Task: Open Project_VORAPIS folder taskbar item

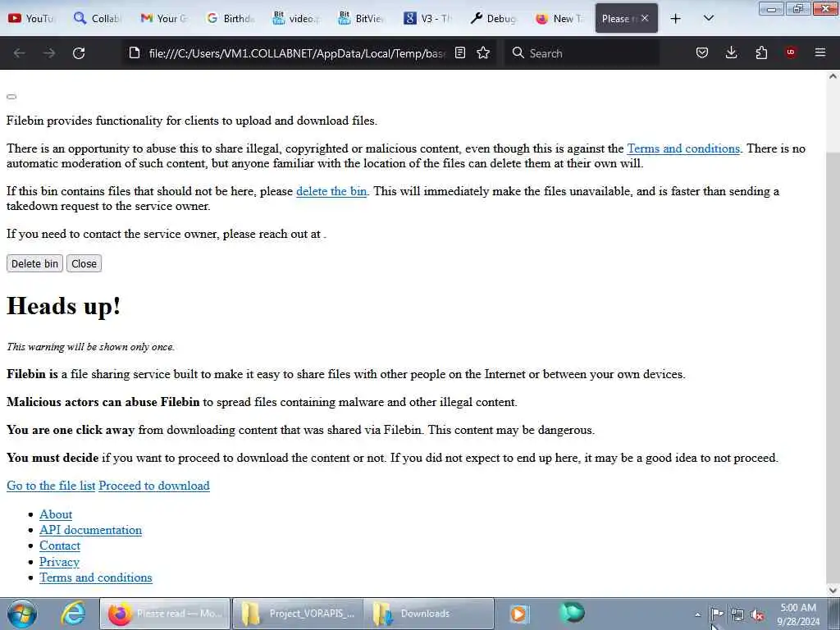Action: tap(298, 614)
